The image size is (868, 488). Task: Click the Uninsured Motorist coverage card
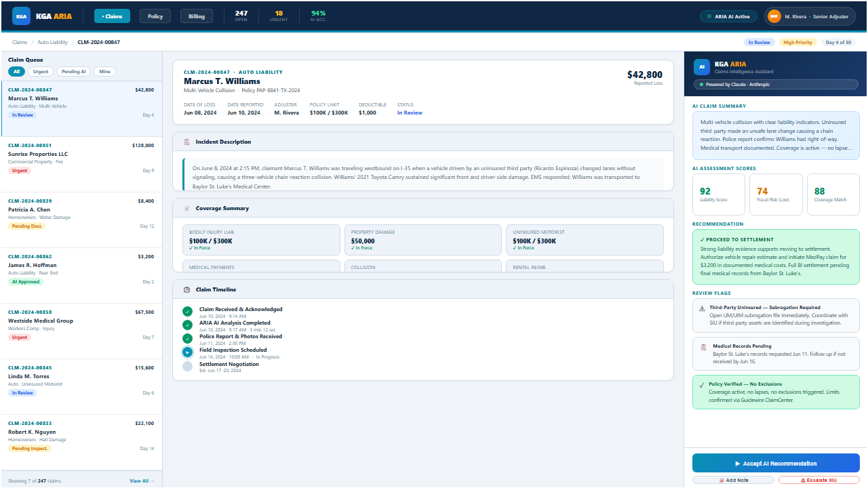coord(585,240)
